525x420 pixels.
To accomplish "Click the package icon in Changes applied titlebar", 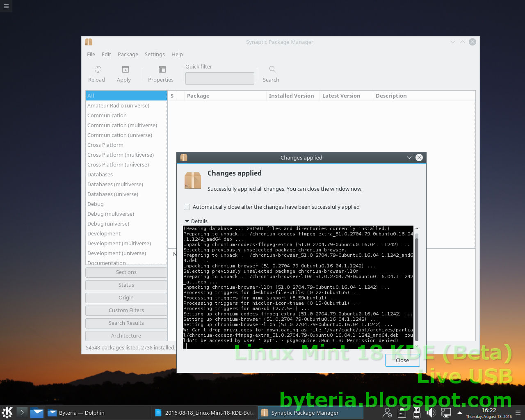I will point(184,157).
